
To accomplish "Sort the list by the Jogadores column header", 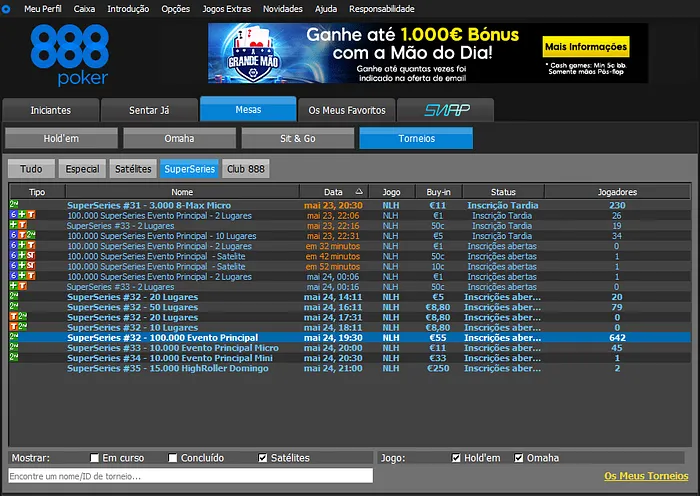I will [617, 192].
